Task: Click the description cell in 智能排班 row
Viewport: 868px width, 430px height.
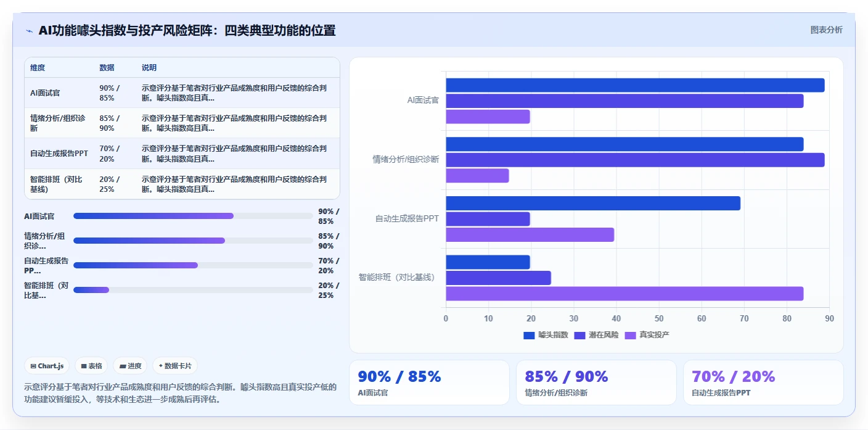Action: pos(235,184)
